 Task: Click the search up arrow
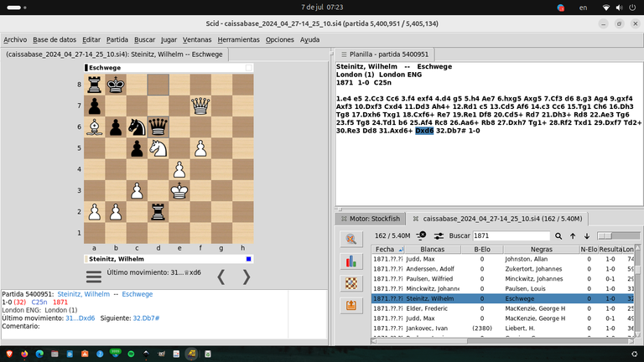(x=573, y=235)
